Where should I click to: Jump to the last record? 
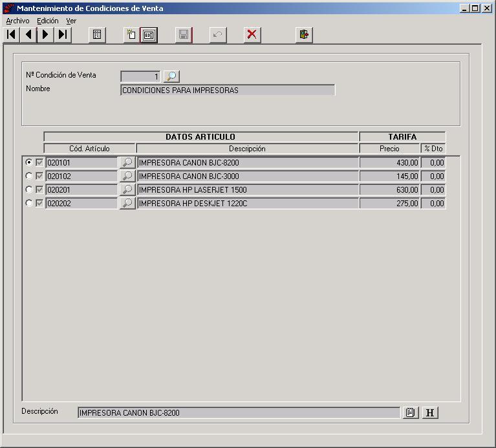(63, 34)
